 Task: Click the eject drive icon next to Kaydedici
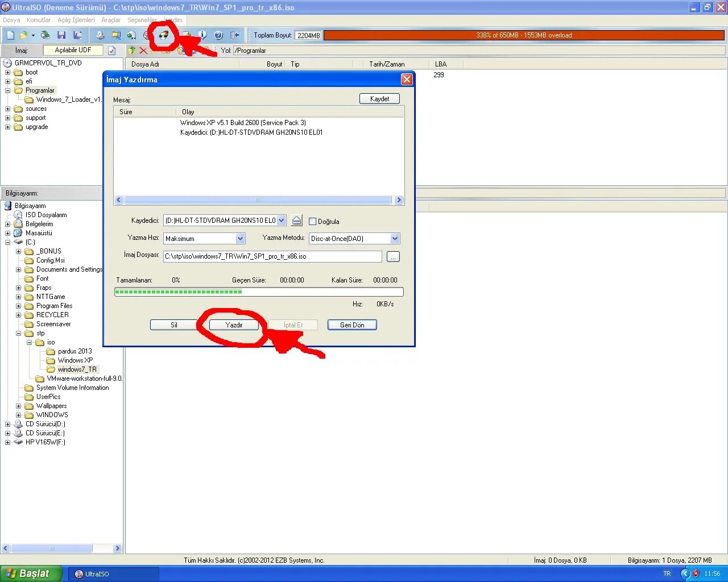297,221
